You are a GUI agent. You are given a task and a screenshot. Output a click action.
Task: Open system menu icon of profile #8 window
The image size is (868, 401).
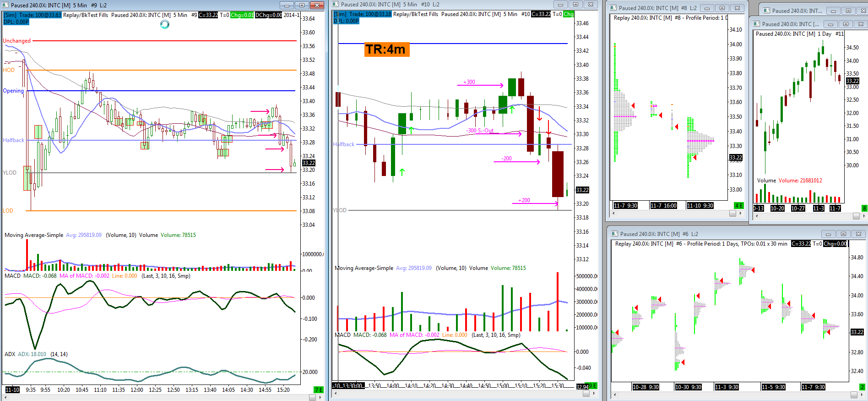614,8
